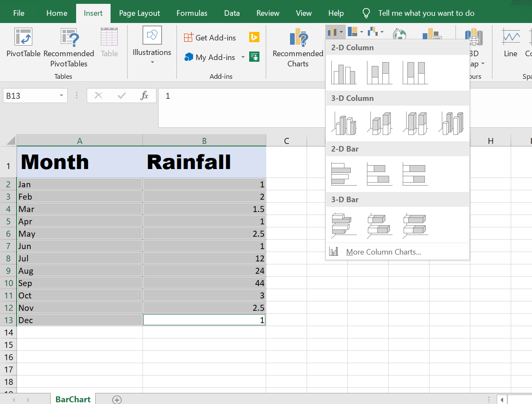The image size is (532, 404).
Task: Select the 100% Stacked Bar chart
Action: point(415,174)
